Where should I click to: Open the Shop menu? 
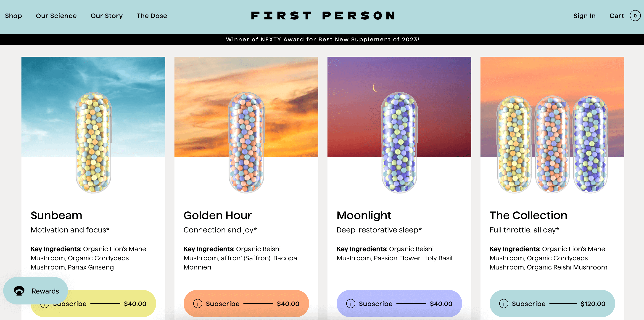coord(13,16)
